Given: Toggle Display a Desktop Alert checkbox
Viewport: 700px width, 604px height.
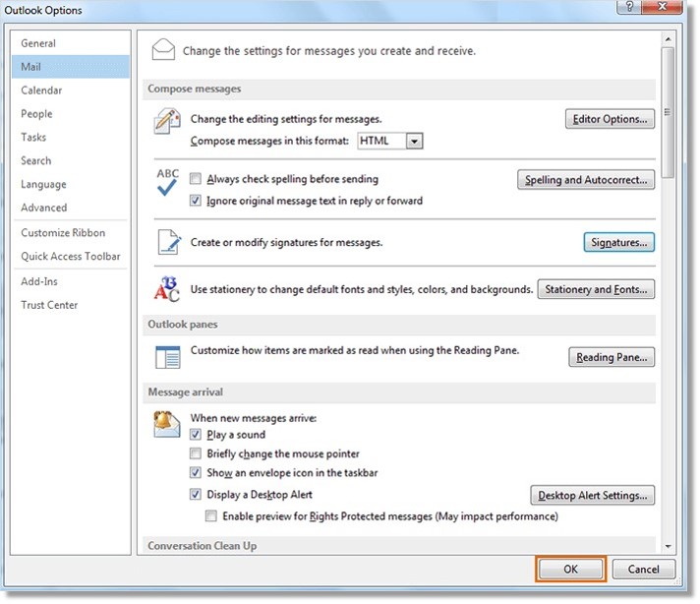Looking at the screenshot, I should [195, 494].
